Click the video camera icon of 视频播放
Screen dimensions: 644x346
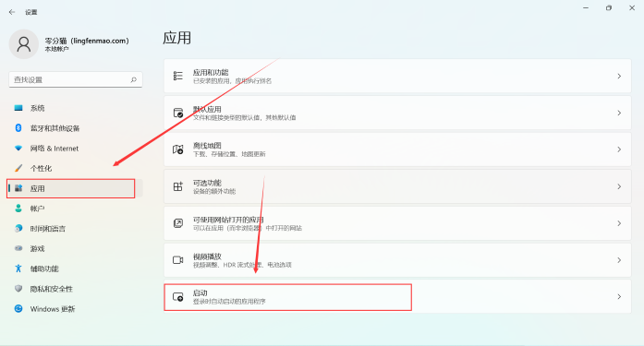click(177, 260)
